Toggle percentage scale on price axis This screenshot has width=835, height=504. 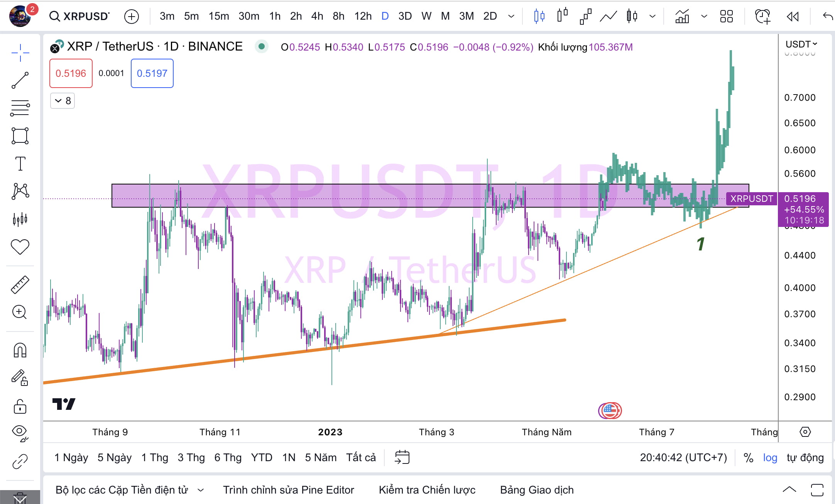tap(749, 457)
